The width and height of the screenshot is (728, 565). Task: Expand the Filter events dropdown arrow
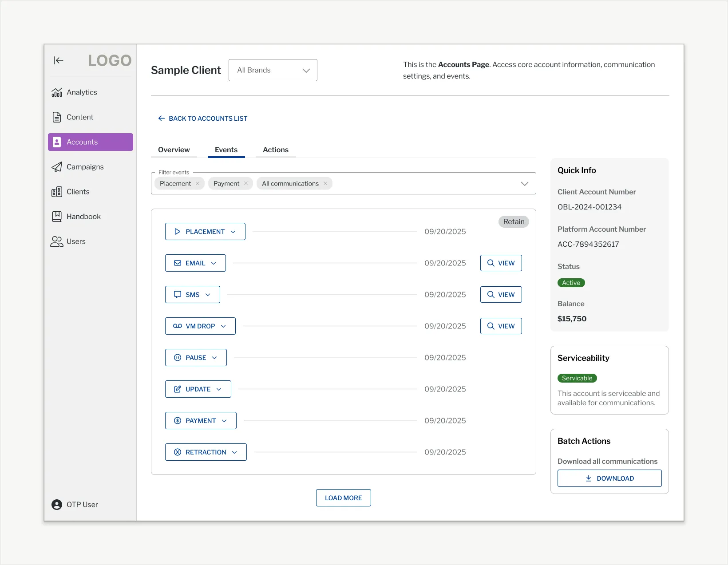click(525, 184)
